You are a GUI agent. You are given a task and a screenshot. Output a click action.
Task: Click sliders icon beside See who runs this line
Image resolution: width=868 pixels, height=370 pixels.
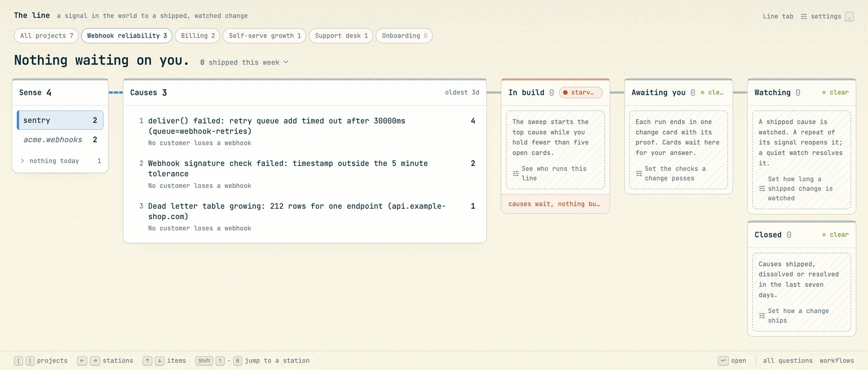[x=516, y=173]
